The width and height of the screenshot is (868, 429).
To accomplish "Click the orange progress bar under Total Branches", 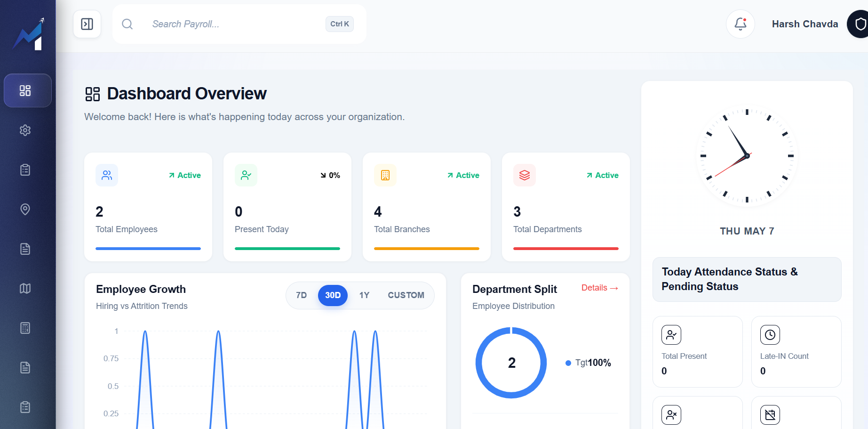I will coord(427,249).
